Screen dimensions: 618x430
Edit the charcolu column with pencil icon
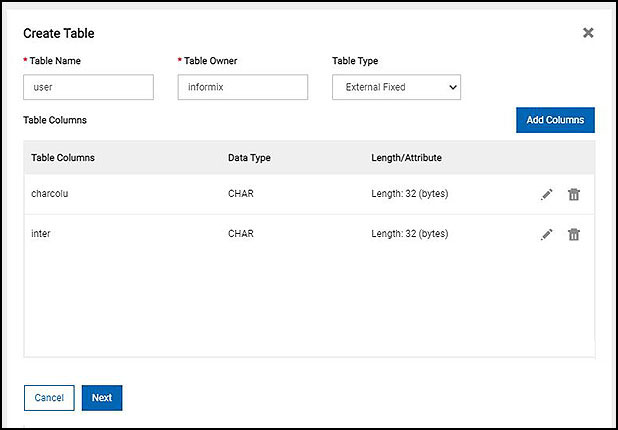pyautogui.click(x=547, y=194)
